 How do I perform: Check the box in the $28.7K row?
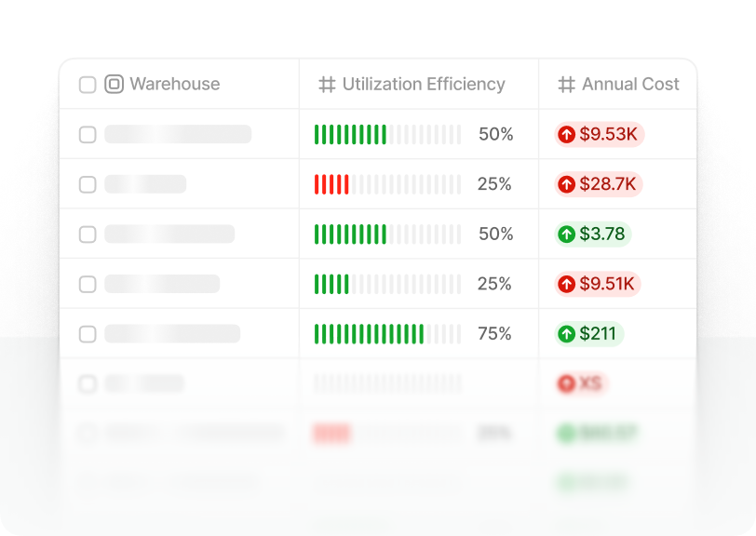pos(88,184)
